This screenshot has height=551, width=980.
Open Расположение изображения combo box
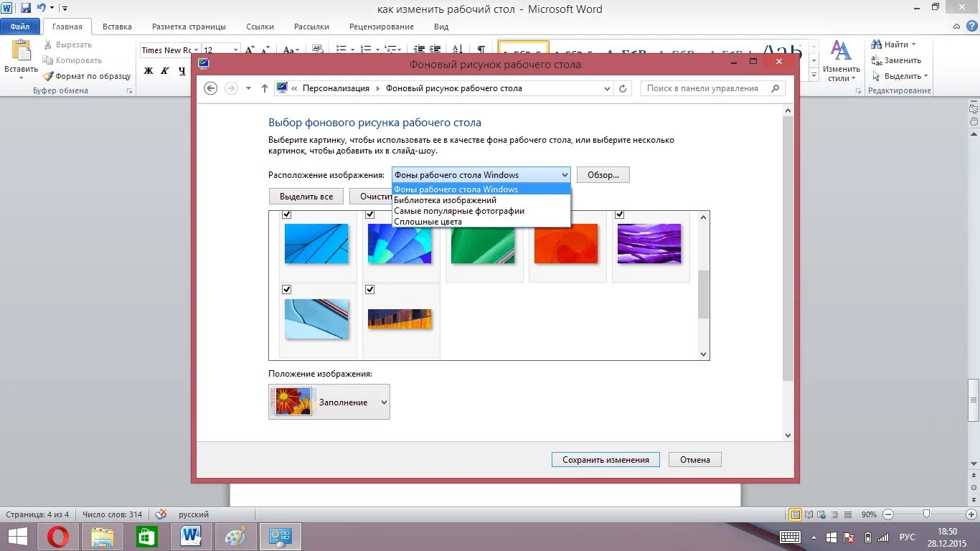pyautogui.click(x=481, y=175)
